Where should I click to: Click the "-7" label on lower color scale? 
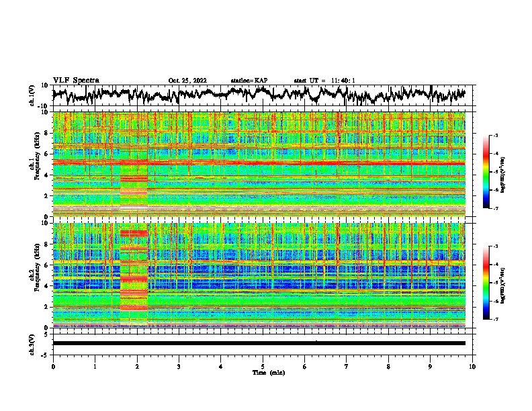[x=495, y=319]
